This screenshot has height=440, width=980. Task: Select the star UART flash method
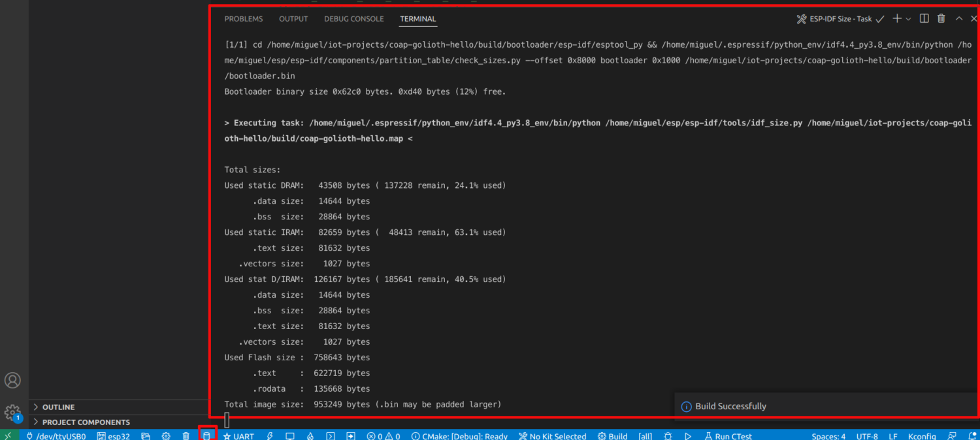point(238,435)
